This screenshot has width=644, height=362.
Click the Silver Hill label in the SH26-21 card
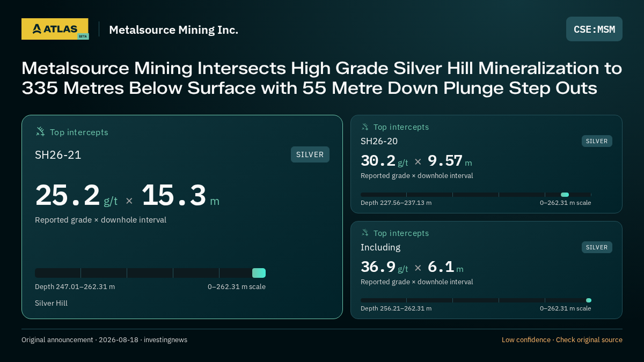coord(51,303)
